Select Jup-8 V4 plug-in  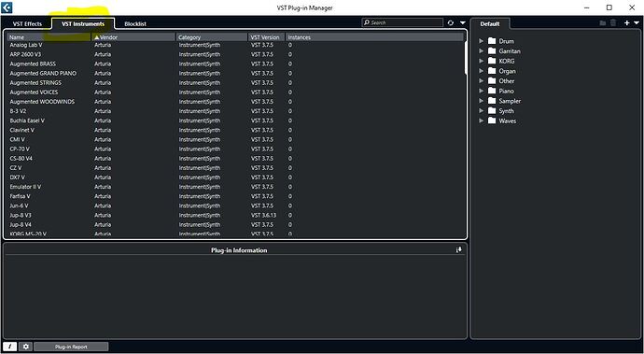235,224
